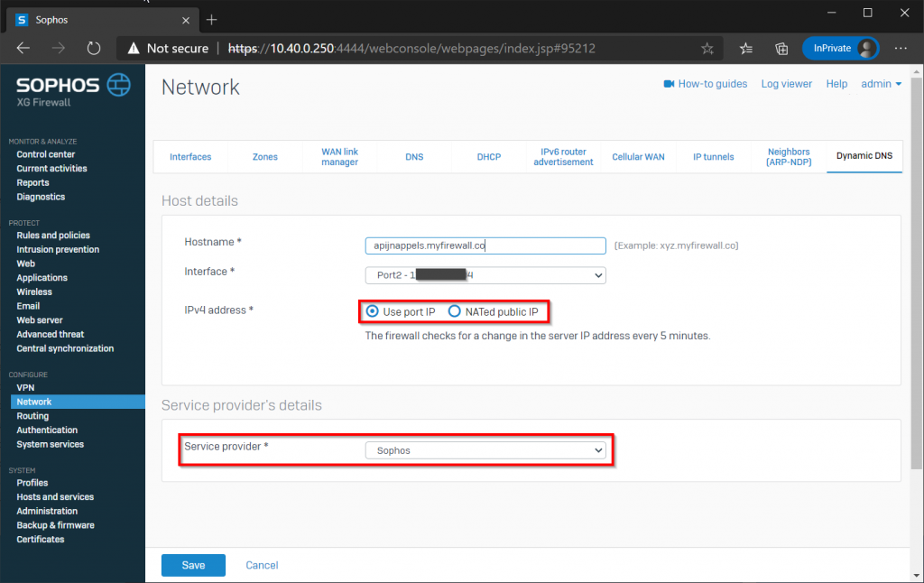This screenshot has width=924, height=583.
Task: Click the browser address bar URL
Action: tap(411, 49)
